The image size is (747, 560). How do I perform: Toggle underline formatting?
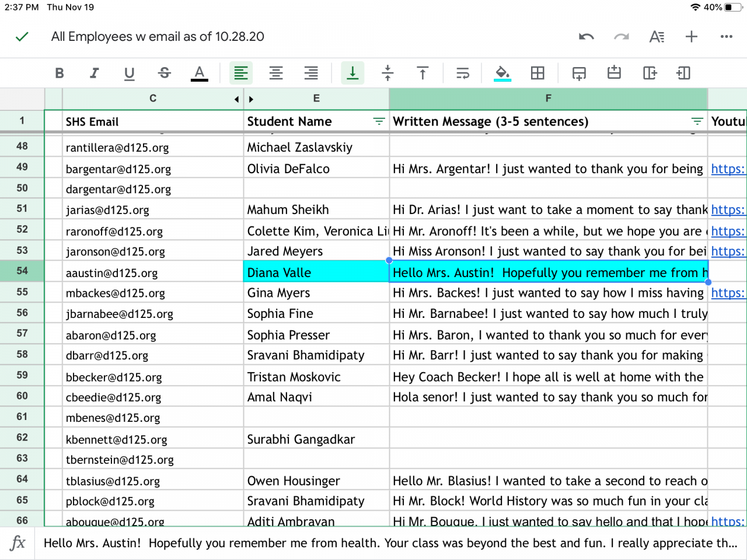point(129,73)
